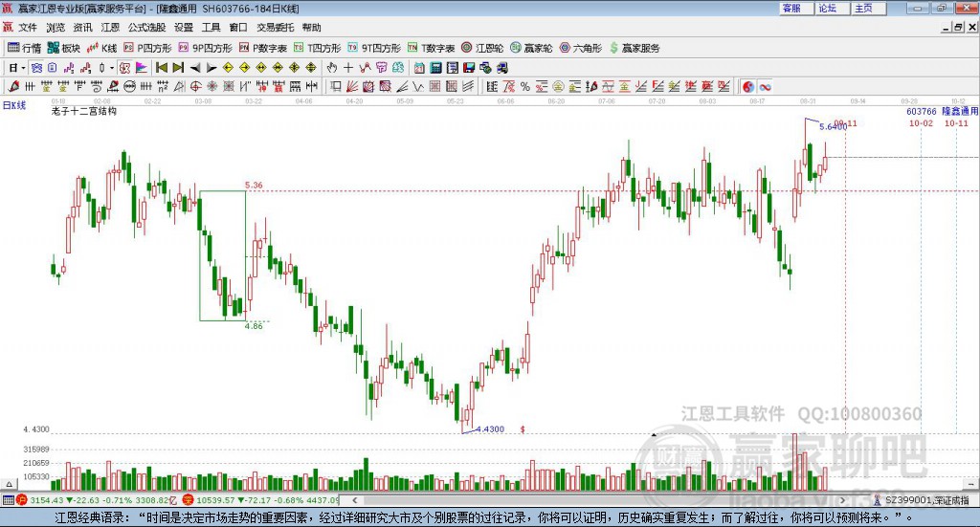
Task: Jump to first bar arrow icon
Action: coord(161,68)
